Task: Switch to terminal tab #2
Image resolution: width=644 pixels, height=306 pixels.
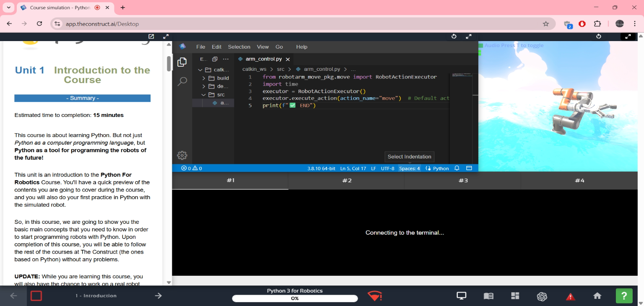Action: coord(346,180)
